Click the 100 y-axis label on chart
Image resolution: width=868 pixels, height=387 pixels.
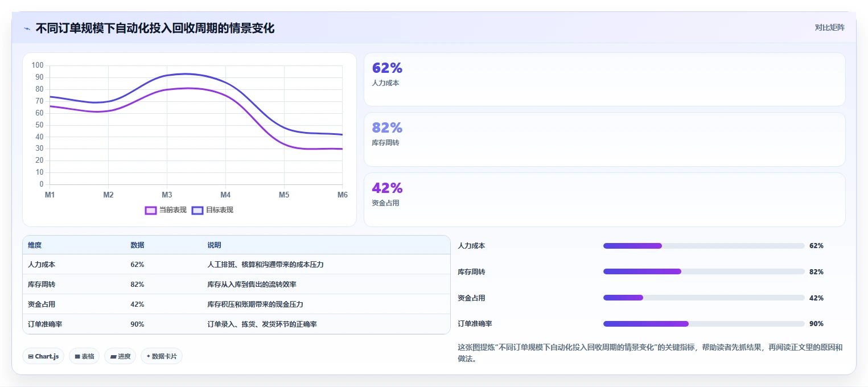[x=38, y=65]
